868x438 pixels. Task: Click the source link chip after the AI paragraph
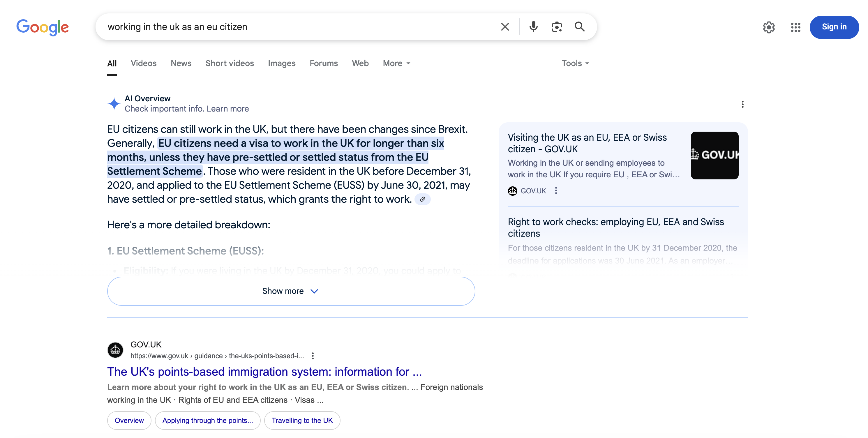pos(422,199)
